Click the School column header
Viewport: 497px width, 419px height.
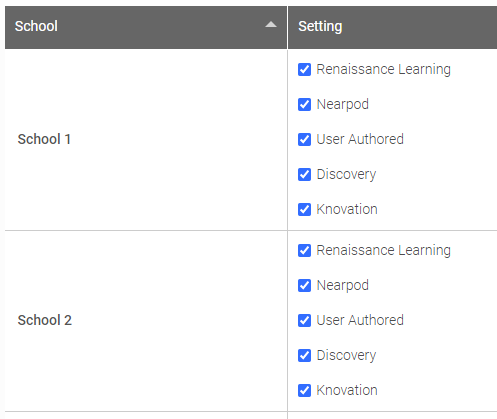tap(146, 27)
